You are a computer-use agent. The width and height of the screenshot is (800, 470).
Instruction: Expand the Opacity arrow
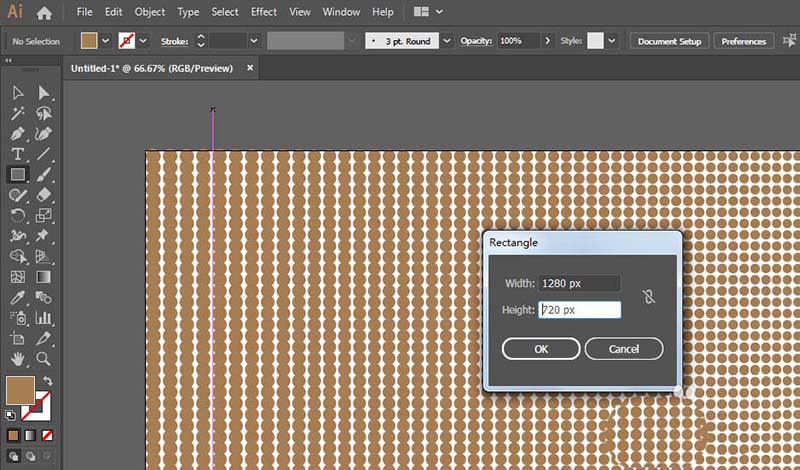547,41
